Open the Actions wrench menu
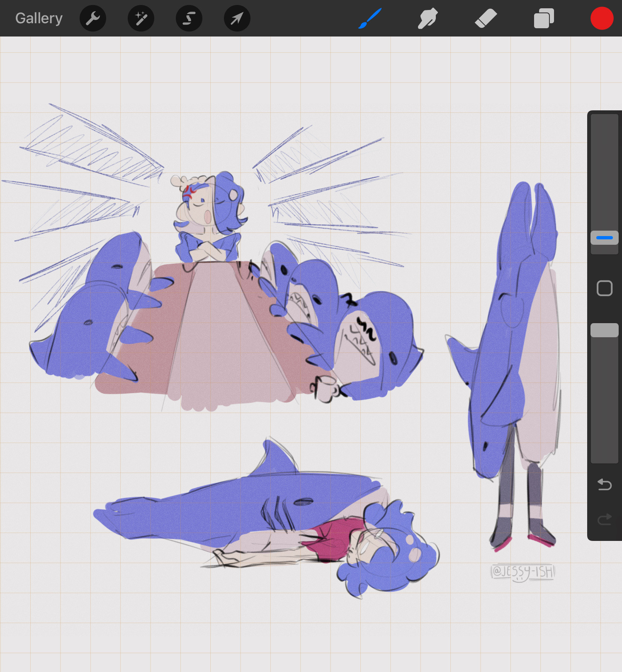 coord(93,18)
